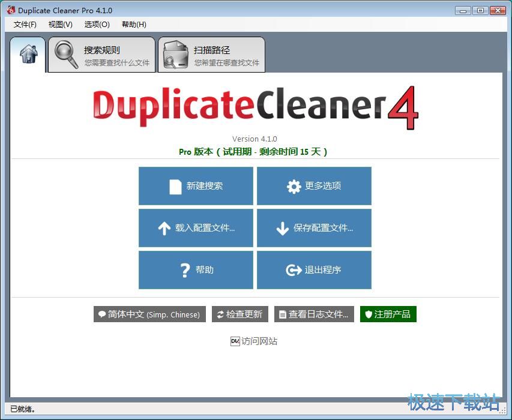Click green 注册产品 button
This screenshot has width=512, height=420.
click(388, 314)
